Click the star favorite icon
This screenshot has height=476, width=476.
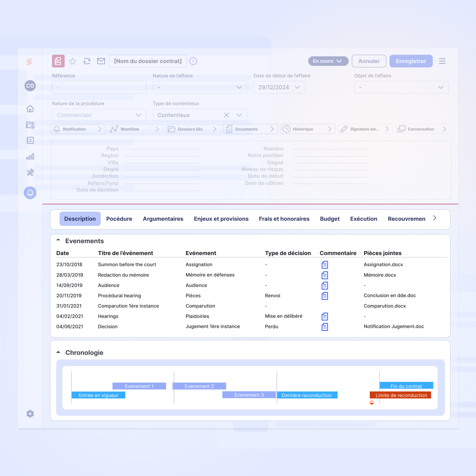coord(73,61)
